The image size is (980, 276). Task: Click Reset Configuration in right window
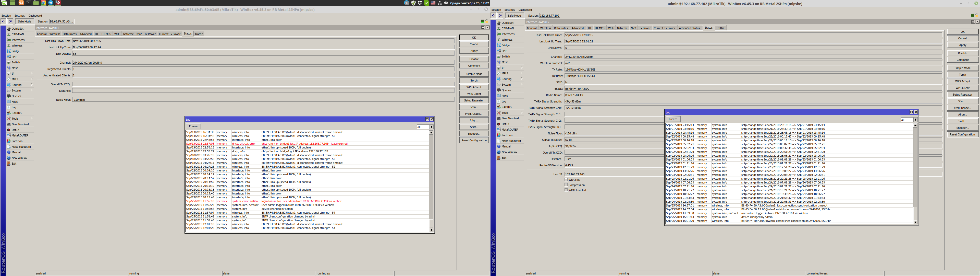coord(962,135)
